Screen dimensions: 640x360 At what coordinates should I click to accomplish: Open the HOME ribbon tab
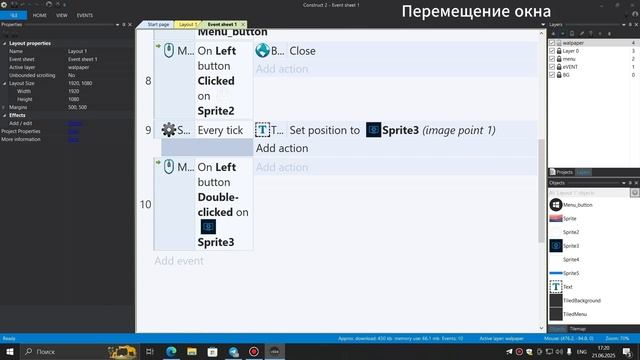[40, 15]
